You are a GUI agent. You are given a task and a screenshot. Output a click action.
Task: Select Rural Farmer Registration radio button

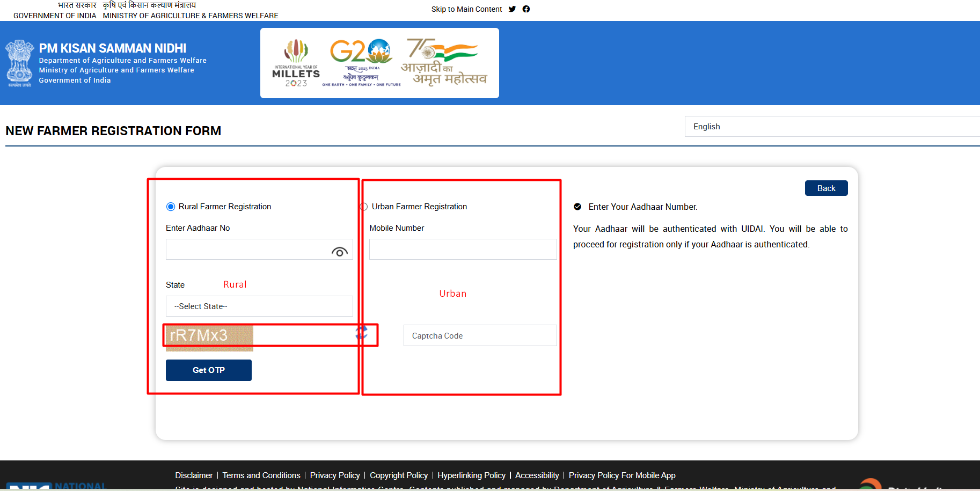[171, 207]
